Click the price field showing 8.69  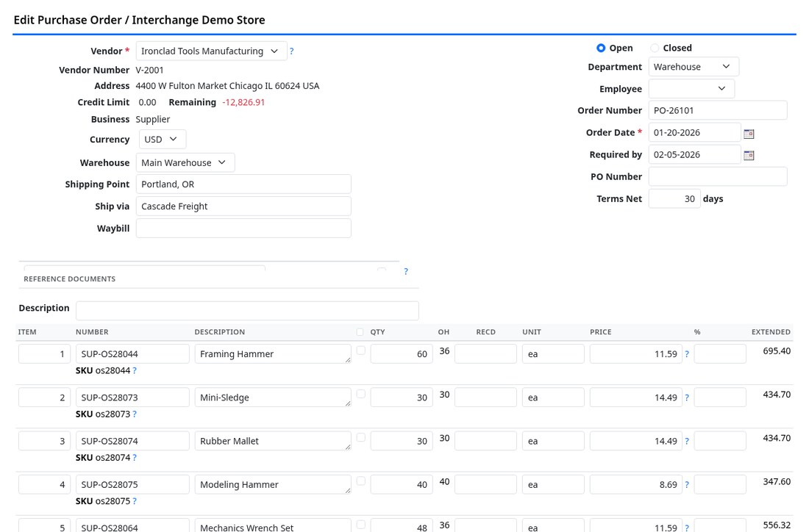[635, 484]
